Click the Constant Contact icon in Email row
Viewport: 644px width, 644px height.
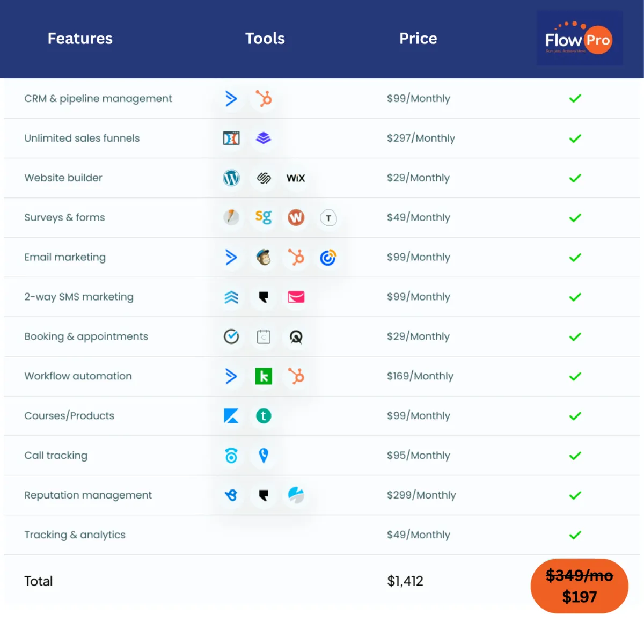(328, 258)
